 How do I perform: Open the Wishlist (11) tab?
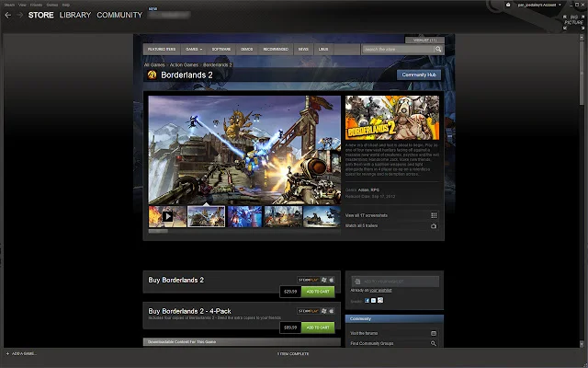click(424, 40)
